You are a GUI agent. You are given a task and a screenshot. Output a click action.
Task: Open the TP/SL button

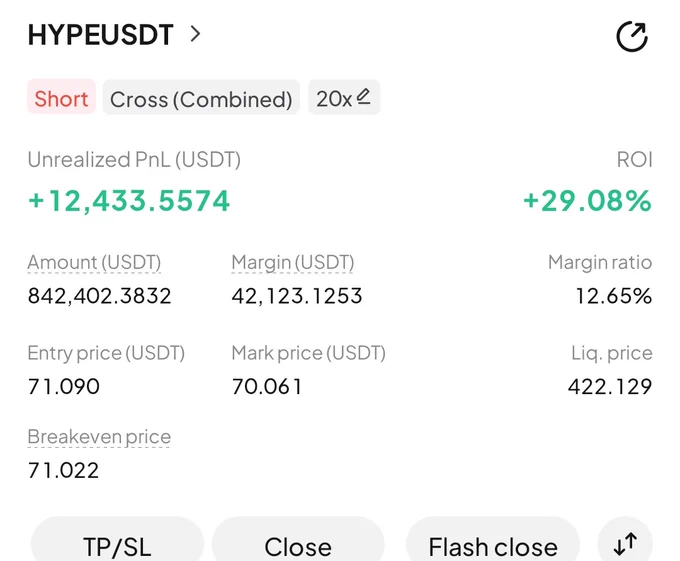[117, 544]
